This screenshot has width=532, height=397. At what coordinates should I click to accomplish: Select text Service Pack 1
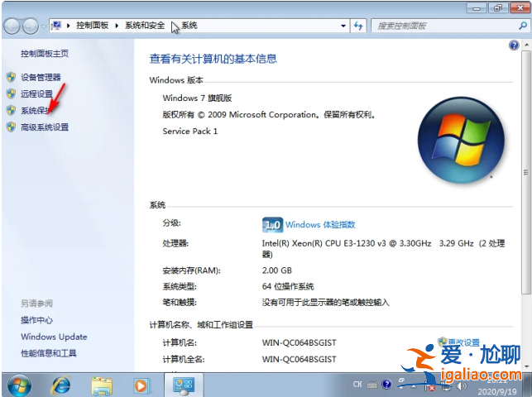click(x=190, y=132)
